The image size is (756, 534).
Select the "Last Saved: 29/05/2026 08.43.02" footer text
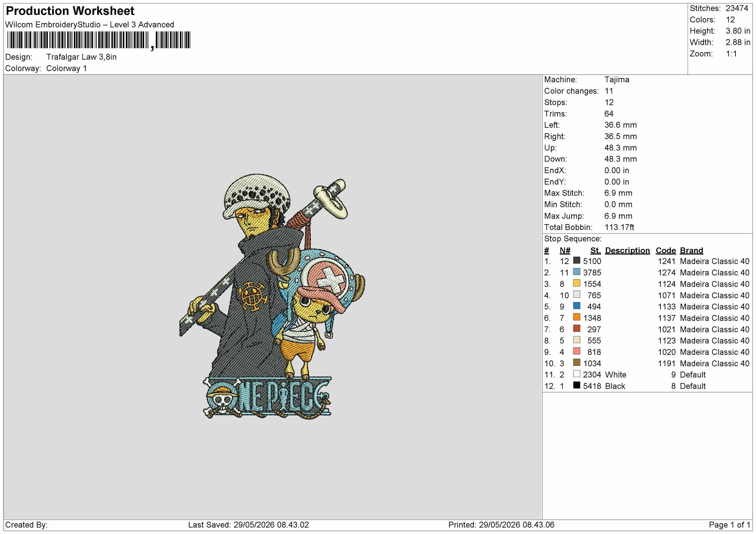coord(249,525)
